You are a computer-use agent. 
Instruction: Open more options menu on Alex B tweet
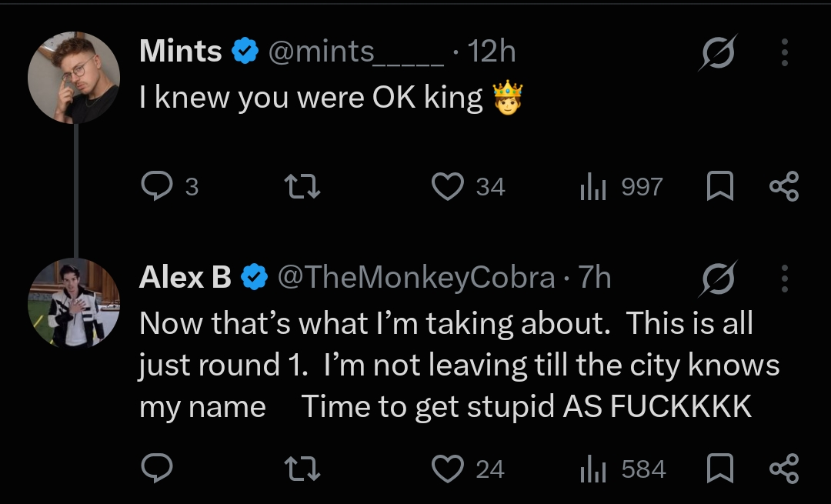(785, 279)
